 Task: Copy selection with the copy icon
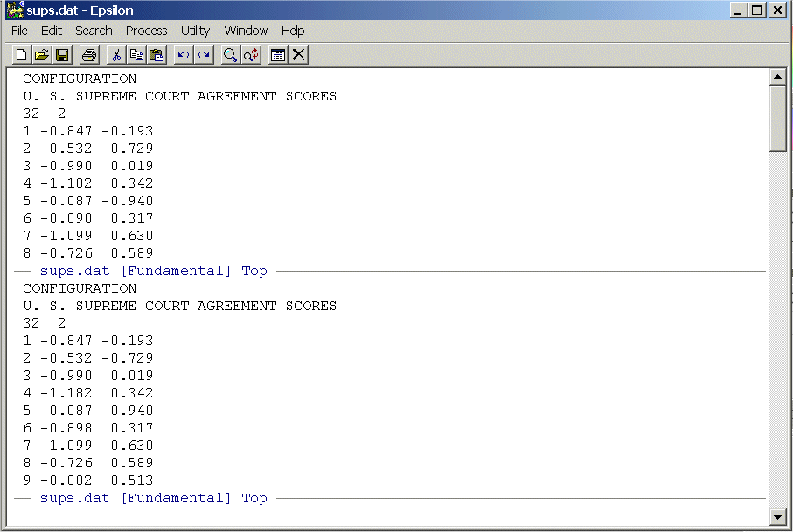pos(136,55)
